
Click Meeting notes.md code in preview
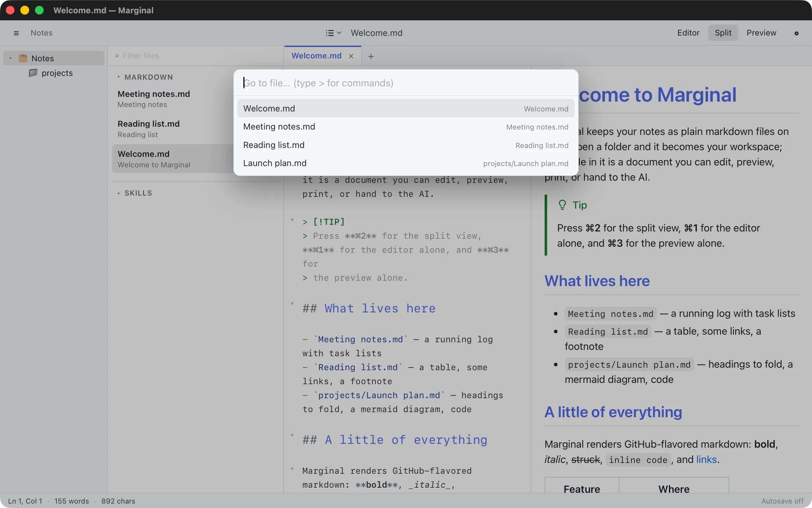point(610,314)
